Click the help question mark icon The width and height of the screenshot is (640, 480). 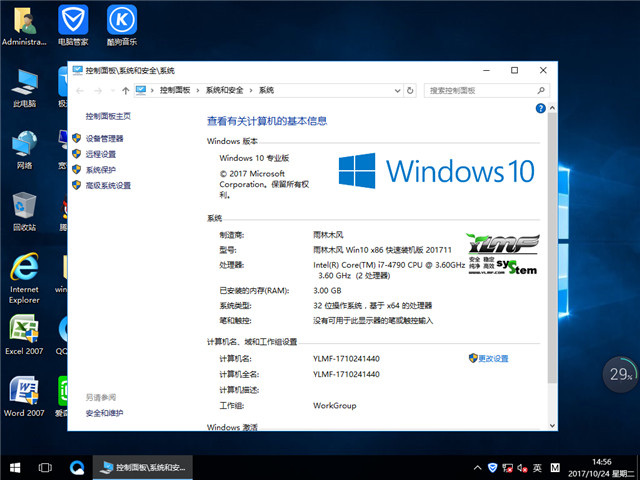(540, 108)
